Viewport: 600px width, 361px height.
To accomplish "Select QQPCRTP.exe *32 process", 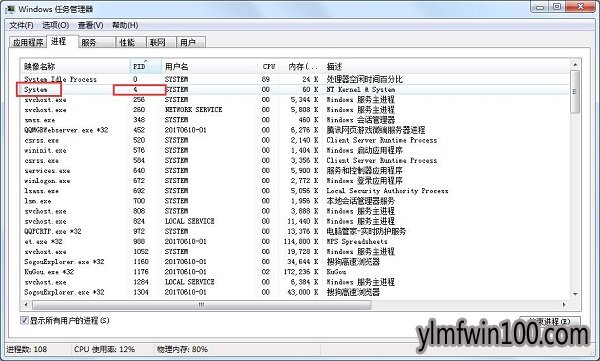I will pos(295,231).
